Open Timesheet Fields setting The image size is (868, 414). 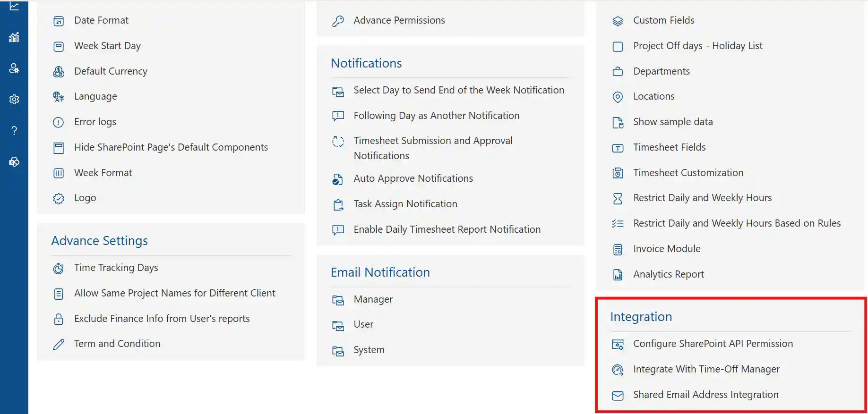click(669, 147)
